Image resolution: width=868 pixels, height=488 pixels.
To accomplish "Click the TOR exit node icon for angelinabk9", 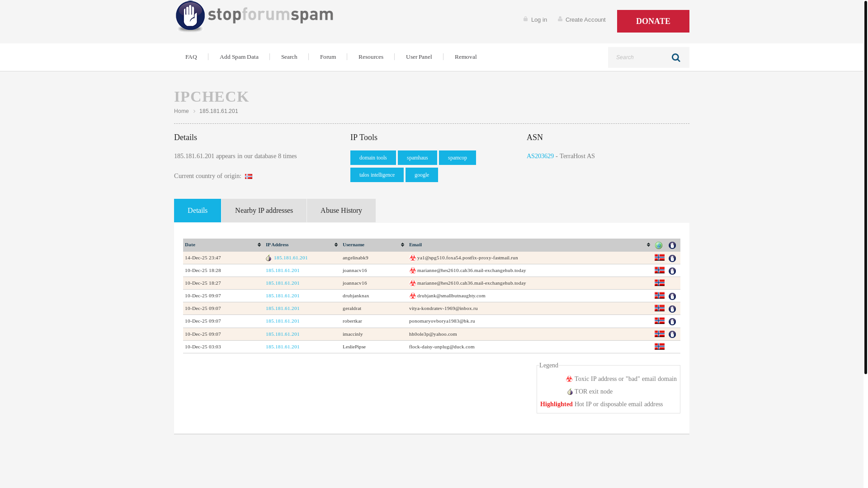I will [269, 258].
